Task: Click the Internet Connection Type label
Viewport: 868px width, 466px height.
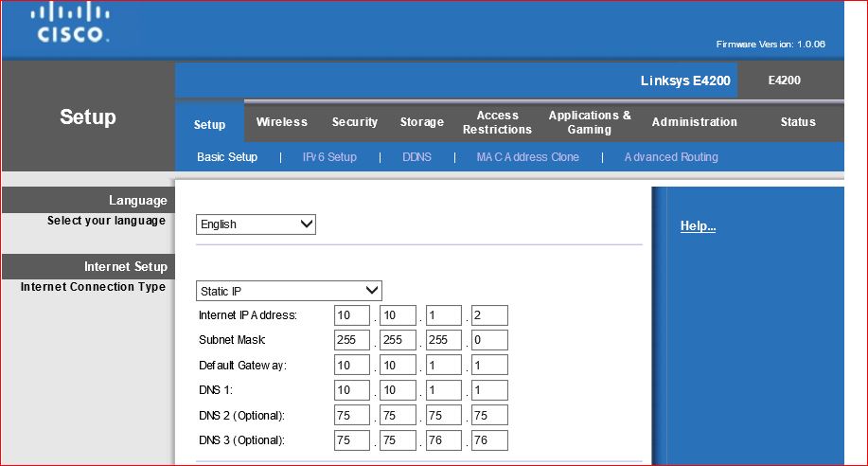Action: pyautogui.click(x=93, y=287)
